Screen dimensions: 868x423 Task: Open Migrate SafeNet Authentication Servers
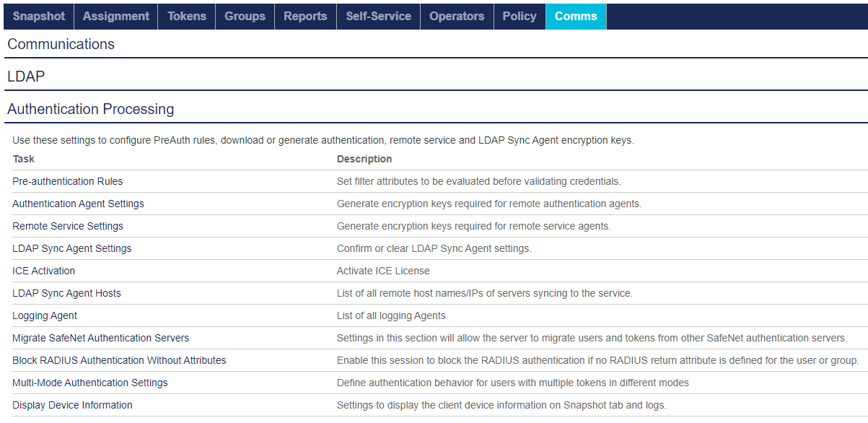click(101, 338)
